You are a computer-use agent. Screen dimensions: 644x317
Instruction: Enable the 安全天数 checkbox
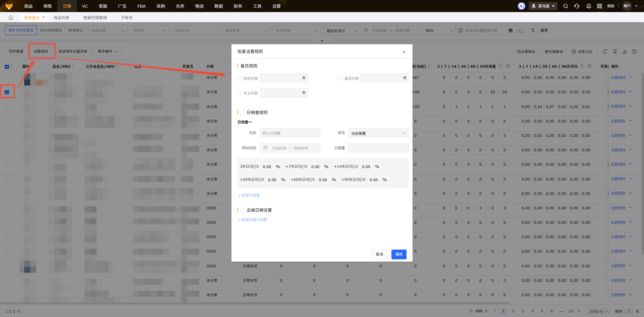(x=239, y=93)
